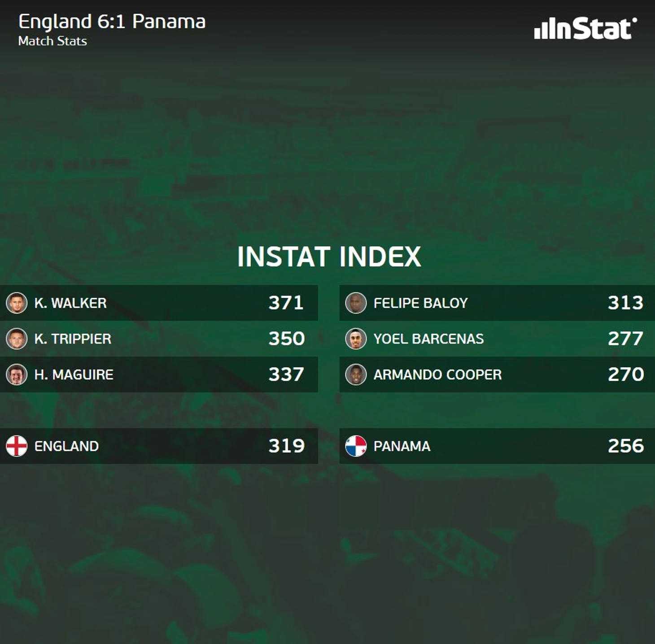Viewport: 655px width, 644px height.
Task: Select the FELIPE BALOY name label
Action: tap(420, 303)
